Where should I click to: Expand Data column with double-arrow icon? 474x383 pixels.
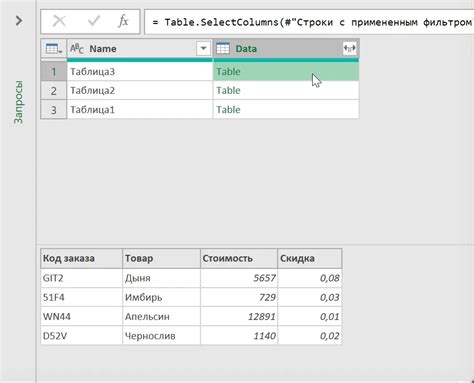tap(350, 49)
